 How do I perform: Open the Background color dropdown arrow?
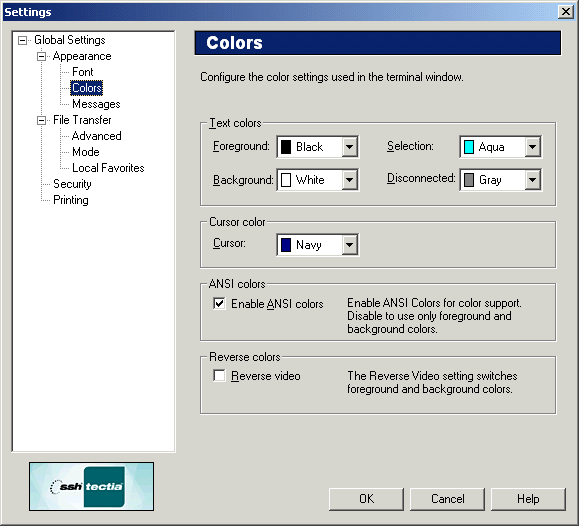pos(349,180)
